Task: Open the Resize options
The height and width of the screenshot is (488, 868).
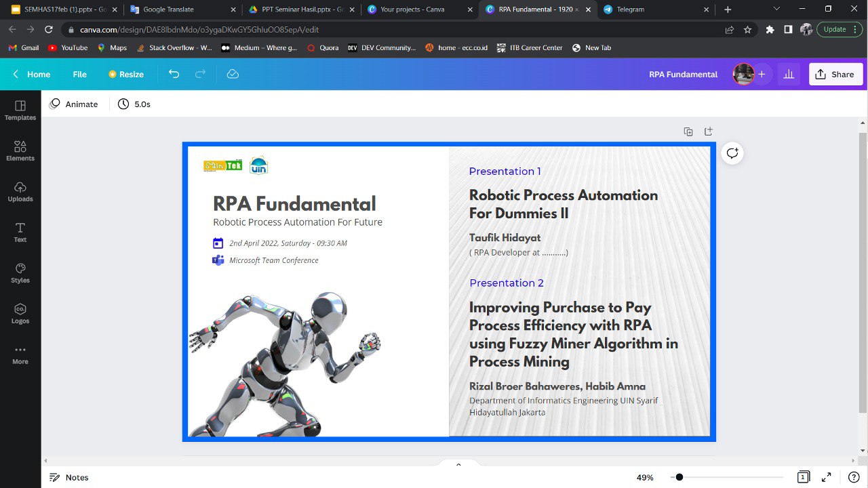Action: click(126, 74)
